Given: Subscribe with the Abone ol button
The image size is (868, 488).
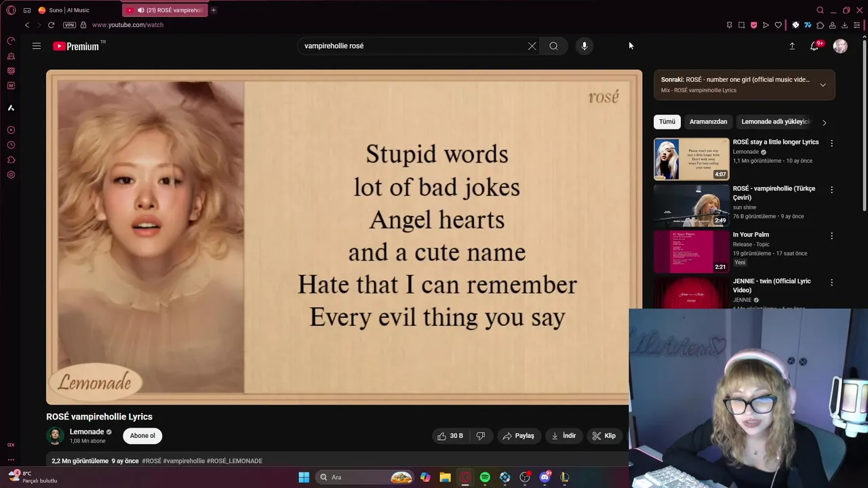Looking at the screenshot, I should coord(142,436).
